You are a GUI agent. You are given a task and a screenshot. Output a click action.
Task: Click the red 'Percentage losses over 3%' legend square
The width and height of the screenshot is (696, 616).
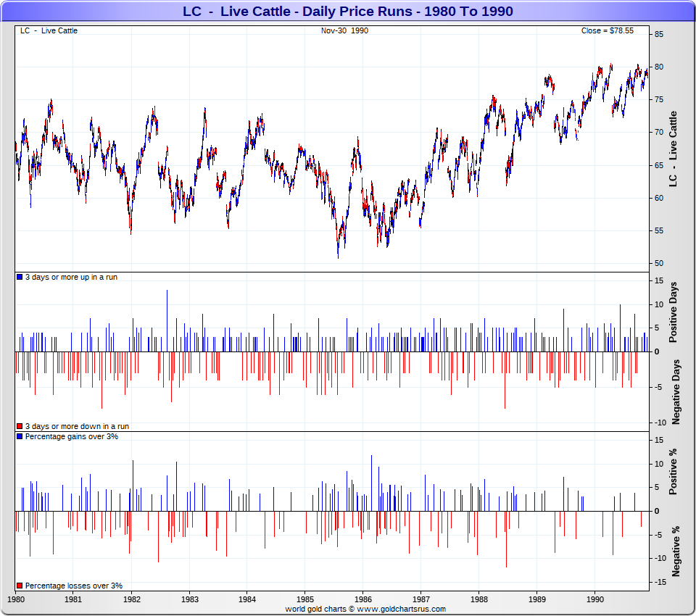[20, 586]
